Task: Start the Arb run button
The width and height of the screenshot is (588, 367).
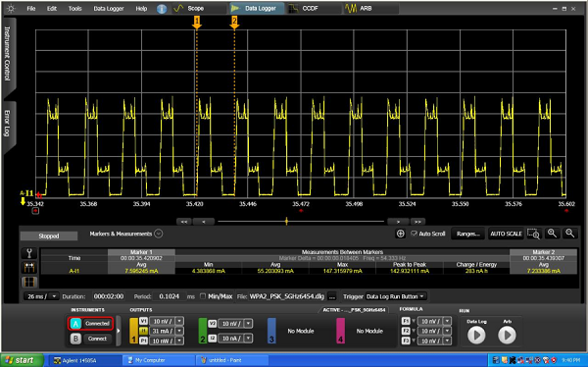Action: (507, 335)
